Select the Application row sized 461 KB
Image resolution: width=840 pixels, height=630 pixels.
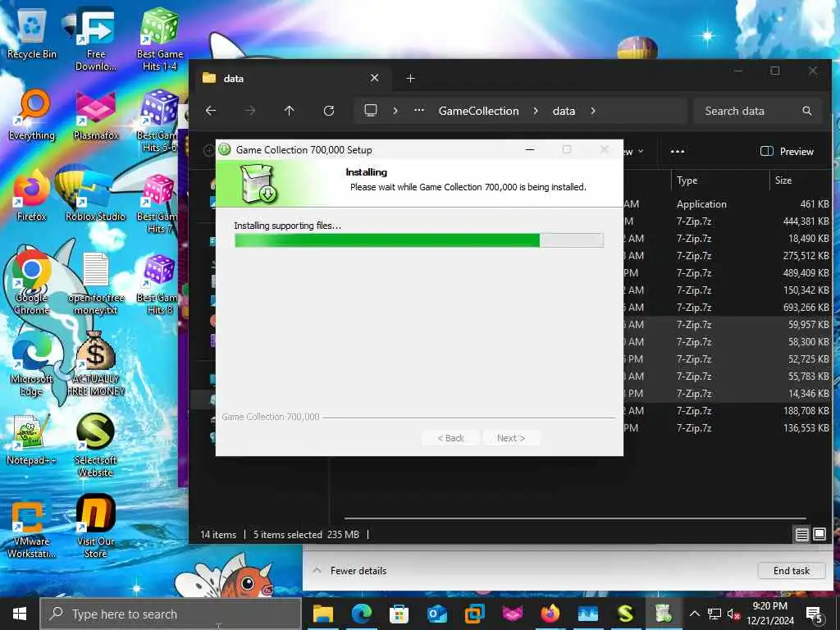[727, 204]
